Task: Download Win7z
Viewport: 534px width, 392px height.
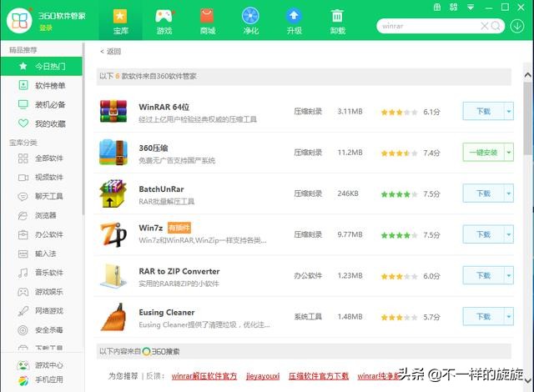Action: (x=483, y=234)
